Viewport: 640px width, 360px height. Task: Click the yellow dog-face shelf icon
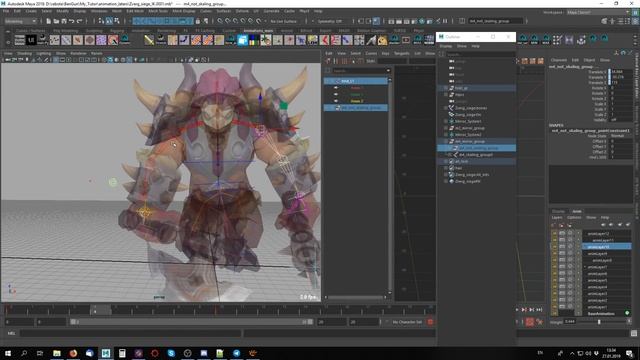[382, 40]
